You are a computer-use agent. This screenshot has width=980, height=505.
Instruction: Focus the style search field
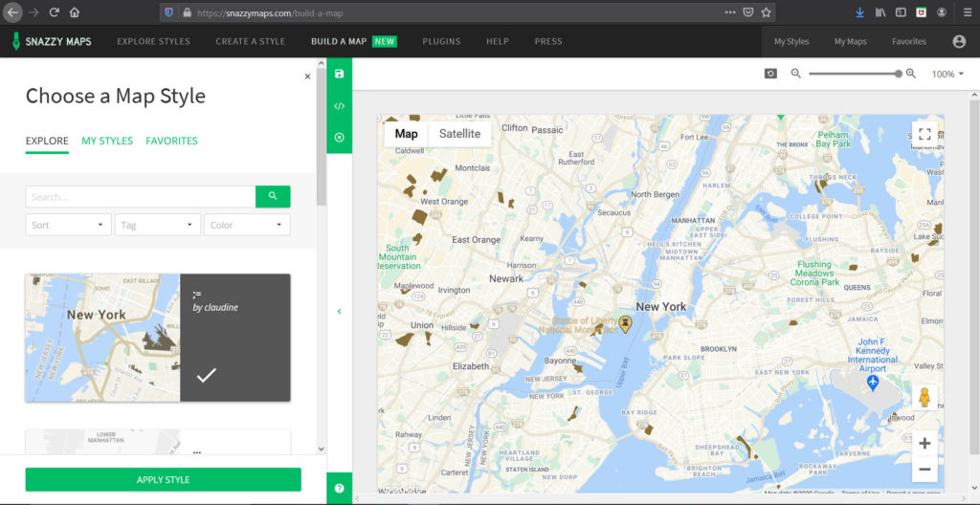pyautogui.click(x=140, y=196)
